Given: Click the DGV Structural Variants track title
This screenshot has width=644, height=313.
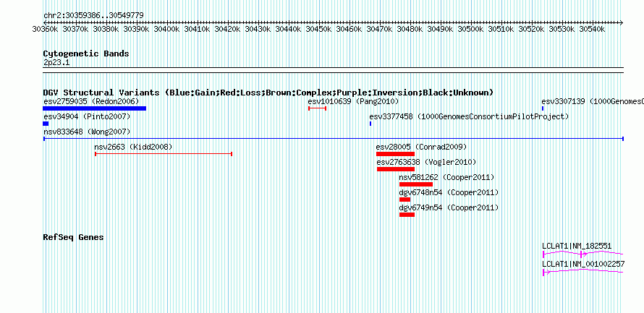Looking at the screenshot, I should [268, 93].
